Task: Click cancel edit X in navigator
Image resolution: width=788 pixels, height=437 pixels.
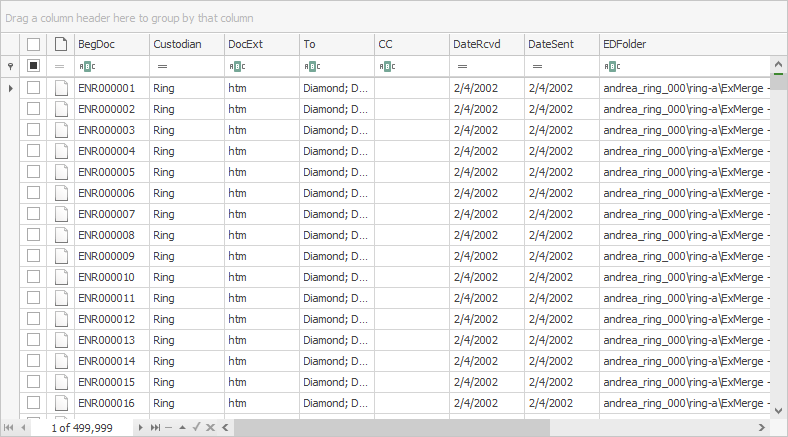Action: point(210,427)
